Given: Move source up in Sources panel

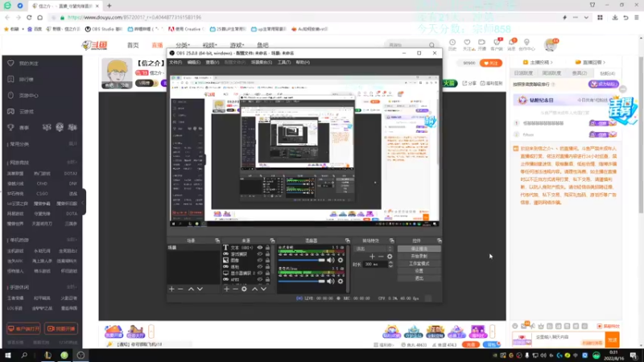Looking at the screenshot, I should (x=254, y=289).
